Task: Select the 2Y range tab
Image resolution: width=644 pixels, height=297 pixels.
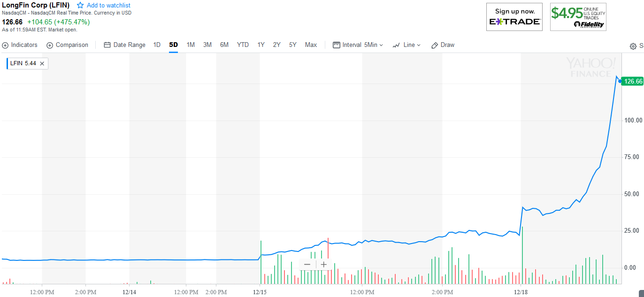Action: pos(277,45)
